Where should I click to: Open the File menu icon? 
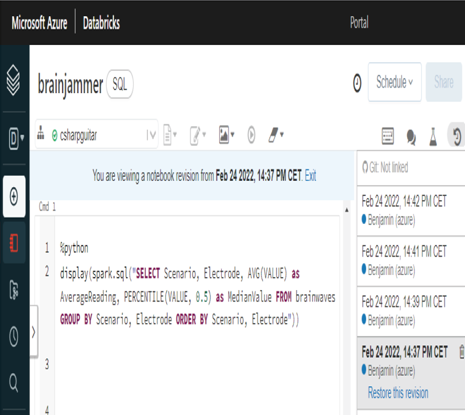pos(170,135)
